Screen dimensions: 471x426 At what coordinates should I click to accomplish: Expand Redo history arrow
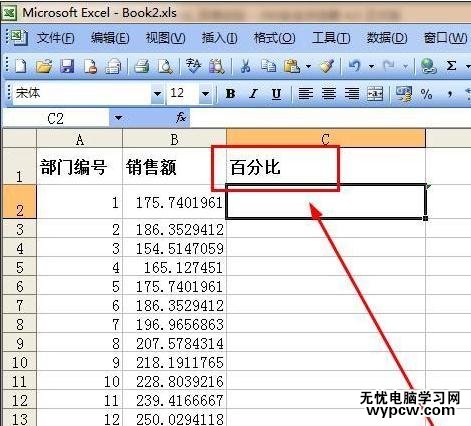pos(405,66)
